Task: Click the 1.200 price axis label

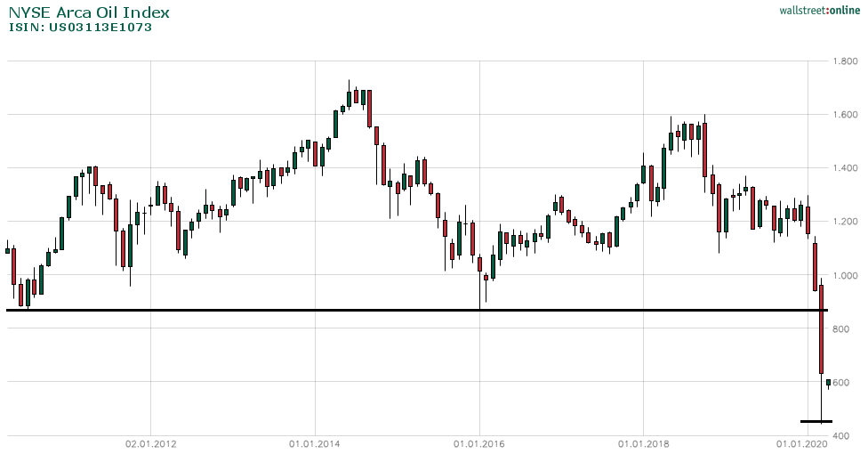Action: [845, 222]
